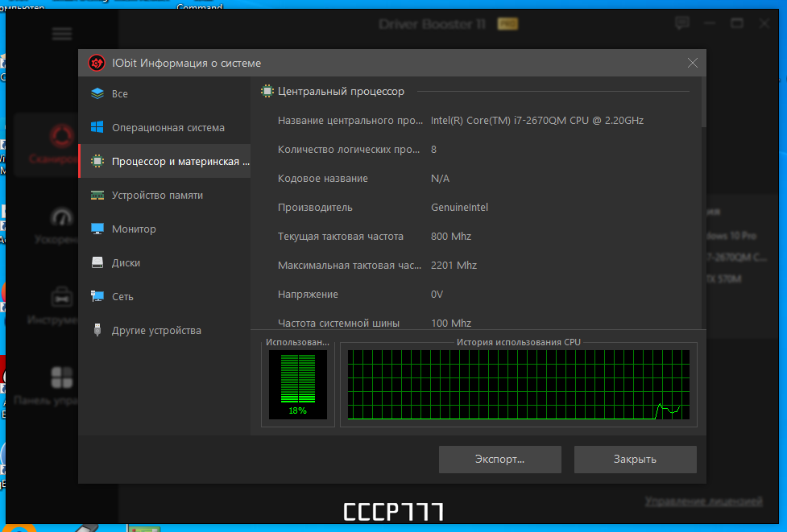Open hamburger menu in Driver Booster window

click(x=62, y=34)
